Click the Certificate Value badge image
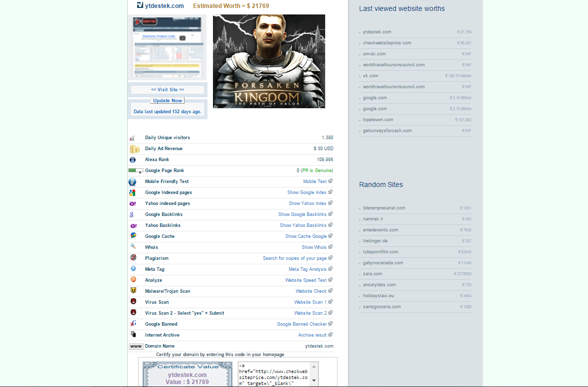Viewport: 588px width, 387px height. (x=188, y=374)
